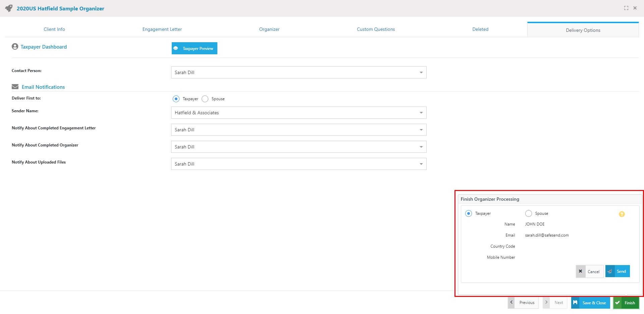Open Notify About Uploaded Files dropdown

299,164
